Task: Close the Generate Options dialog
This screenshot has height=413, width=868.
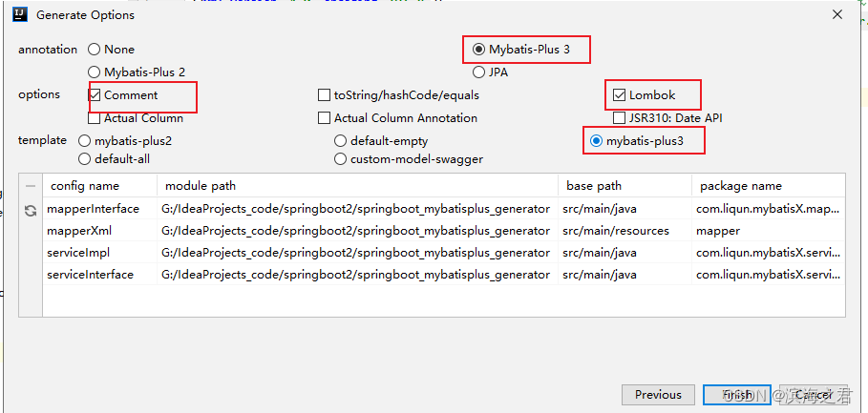Action: 837,14
